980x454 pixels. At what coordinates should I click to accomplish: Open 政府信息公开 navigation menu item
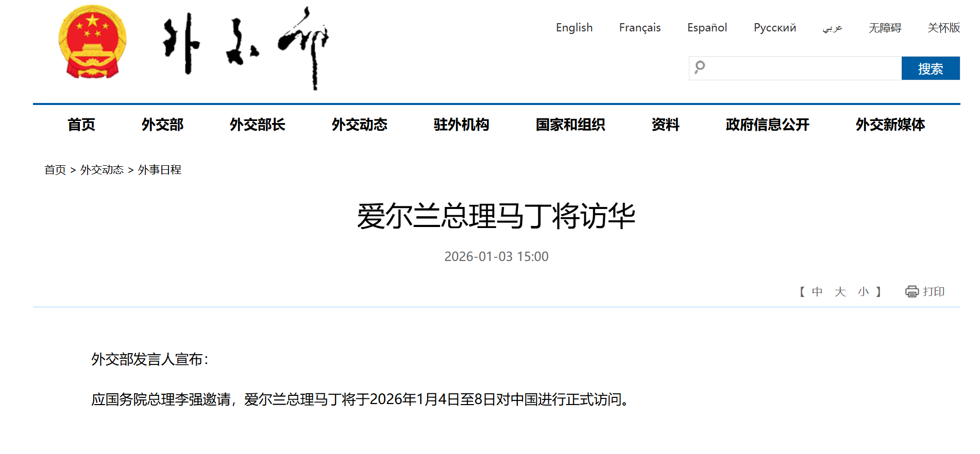pos(767,125)
